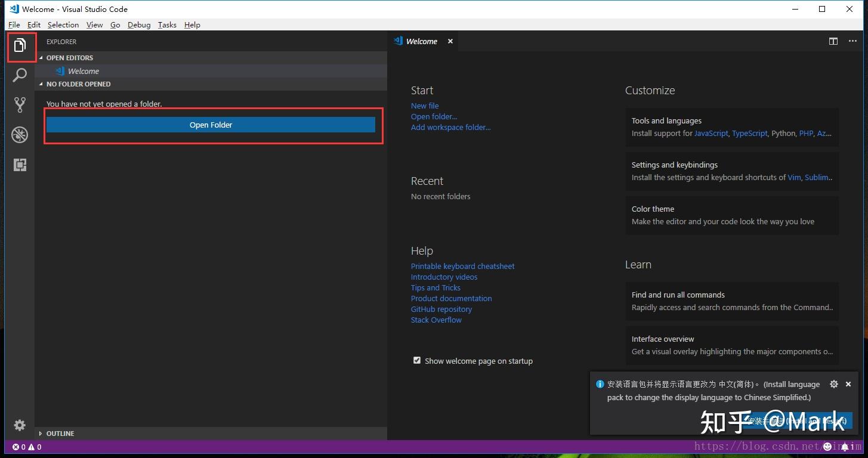
Task: Click the New file link
Action: point(425,106)
